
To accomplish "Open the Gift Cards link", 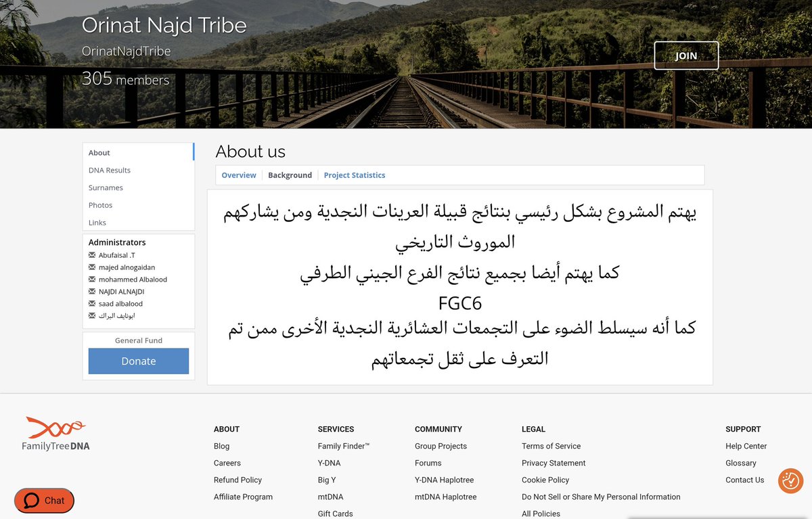I will 336,514.
